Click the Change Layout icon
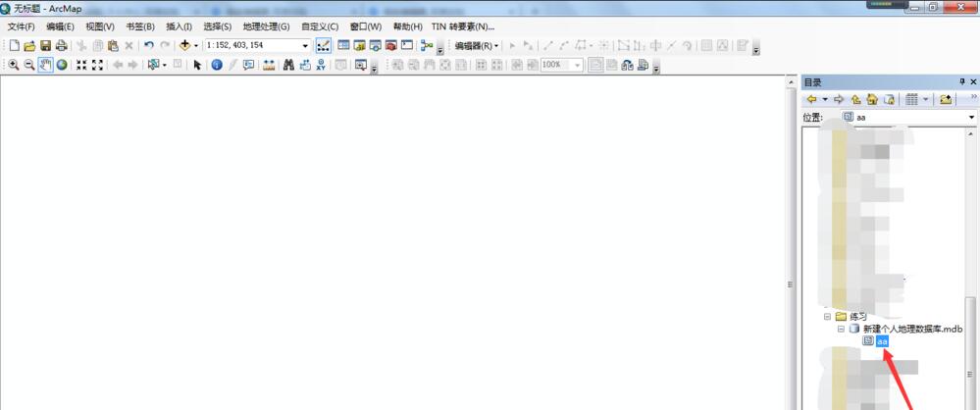980x410 pixels. pyautogui.click(x=628, y=65)
